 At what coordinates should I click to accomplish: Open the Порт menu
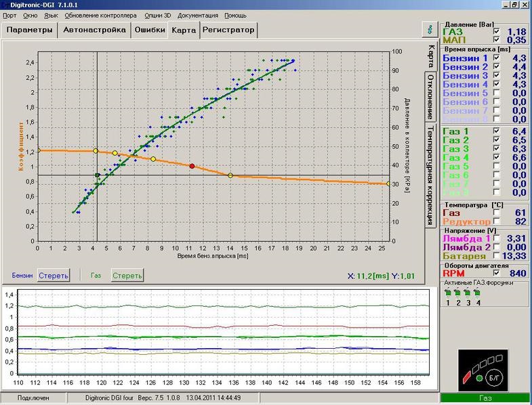(x=9, y=16)
